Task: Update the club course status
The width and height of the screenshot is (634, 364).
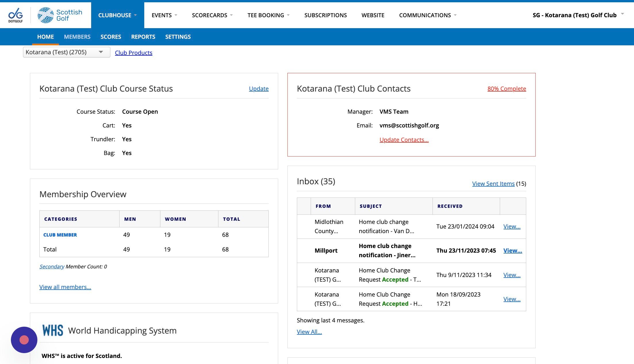Action: point(258,89)
